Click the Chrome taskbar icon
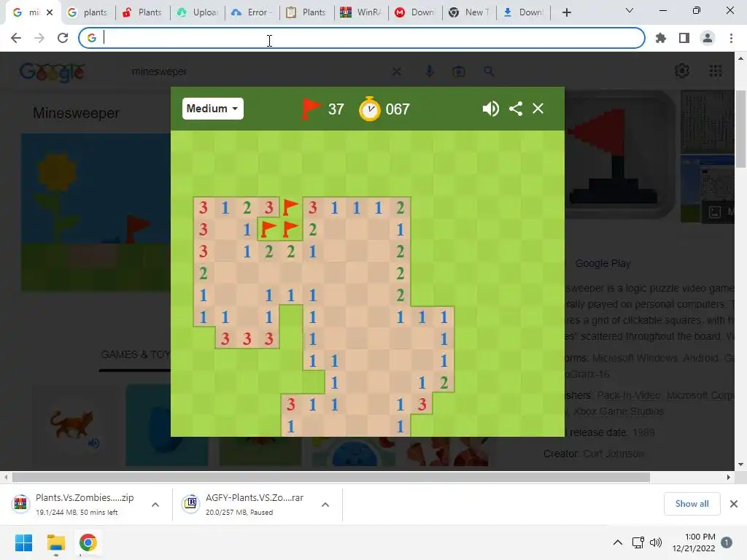747x560 pixels. (x=88, y=542)
